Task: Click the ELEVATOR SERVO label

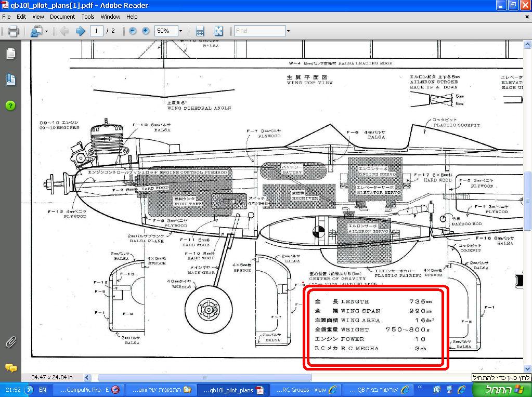Action: [379, 192]
